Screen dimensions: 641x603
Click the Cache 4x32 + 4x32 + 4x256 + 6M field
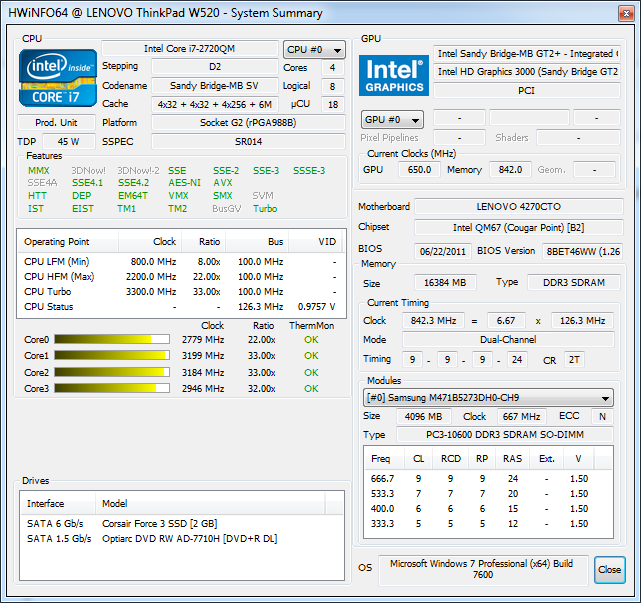pos(215,104)
